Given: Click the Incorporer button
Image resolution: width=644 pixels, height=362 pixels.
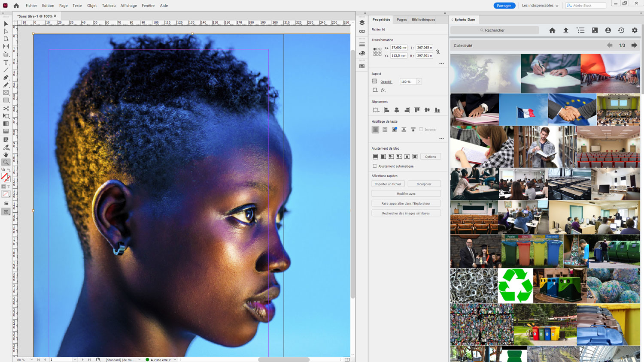Looking at the screenshot, I should click(x=424, y=184).
